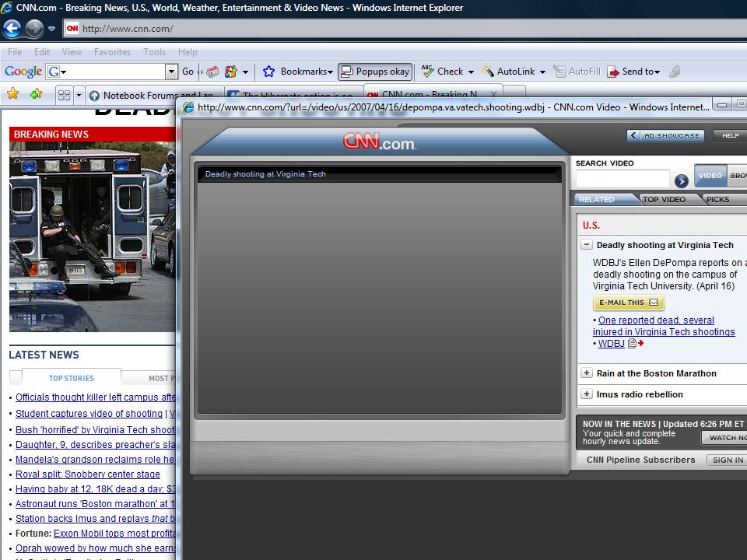
Task: Open the Bookmarks star dropdown
Action: (x=297, y=72)
